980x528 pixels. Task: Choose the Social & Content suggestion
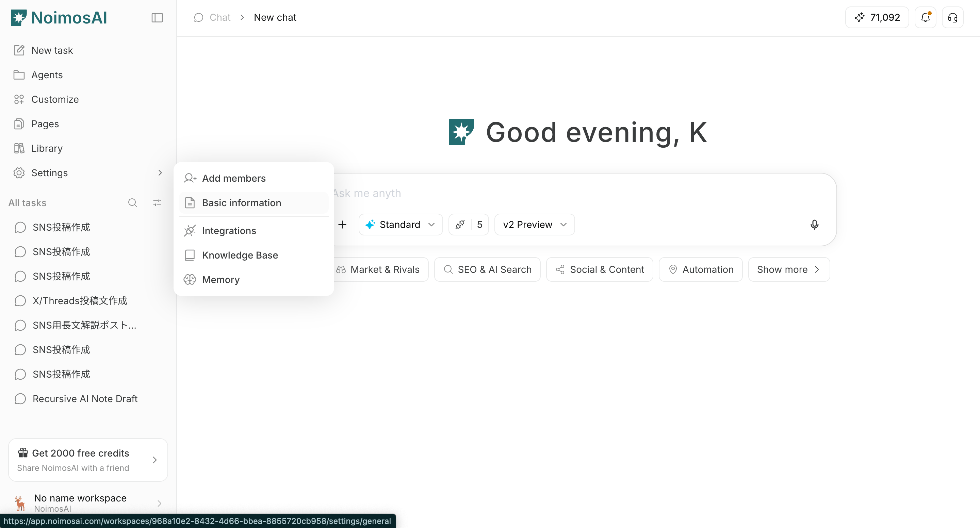pos(600,269)
